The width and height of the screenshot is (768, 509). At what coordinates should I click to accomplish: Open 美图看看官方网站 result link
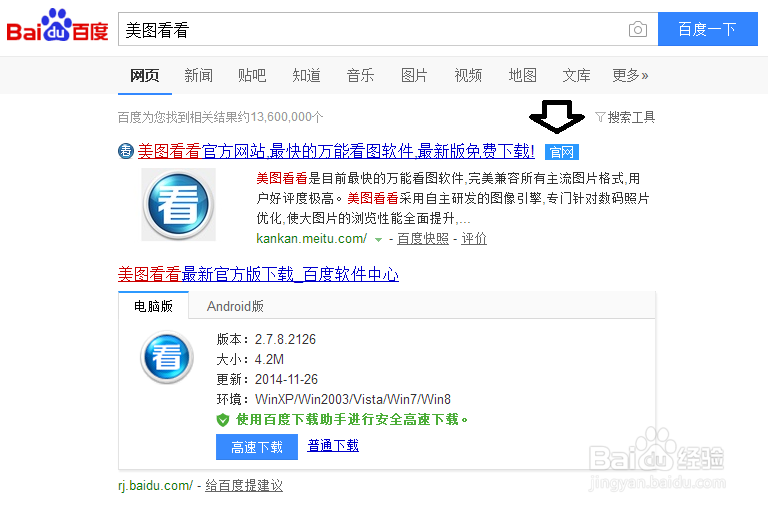pyautogui.click(x=336, y=151)
